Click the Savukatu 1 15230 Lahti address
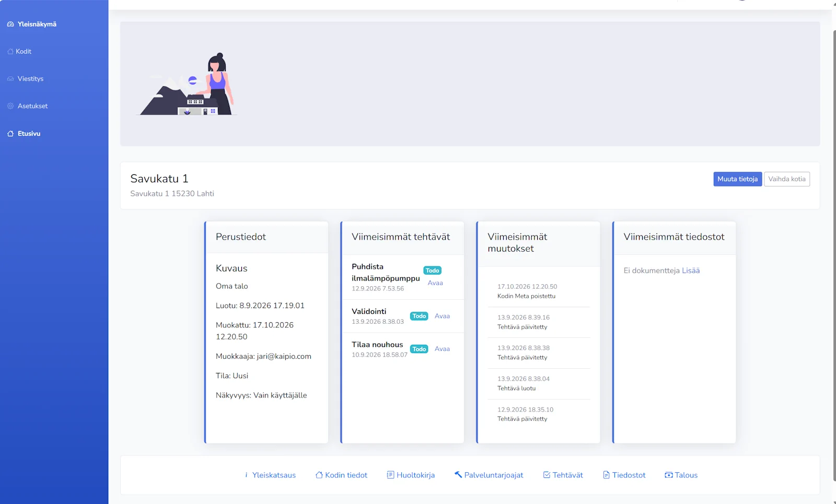 click(172, 194)
